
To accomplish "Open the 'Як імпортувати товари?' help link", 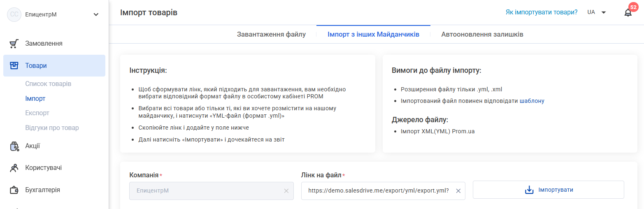I will [541, 12].
